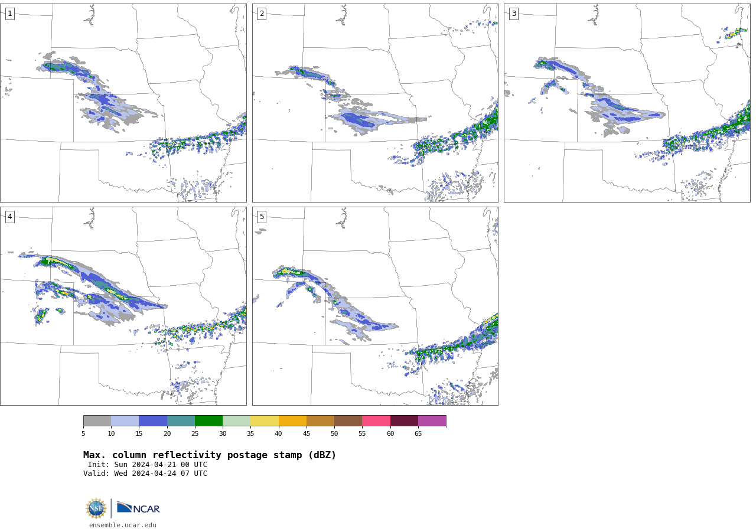
Task: Click the ensemble.ucar.edu text
Action: point(123,526)
